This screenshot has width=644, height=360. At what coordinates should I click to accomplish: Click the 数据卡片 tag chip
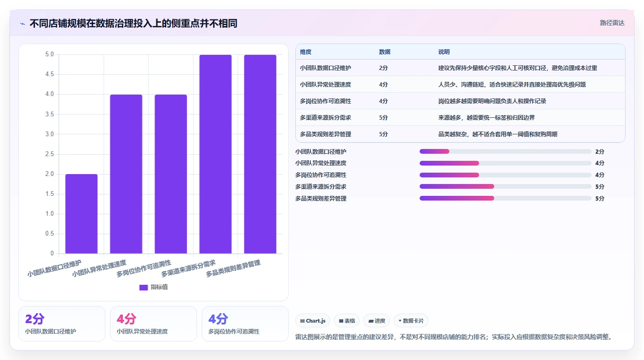(x=411, y=321)
